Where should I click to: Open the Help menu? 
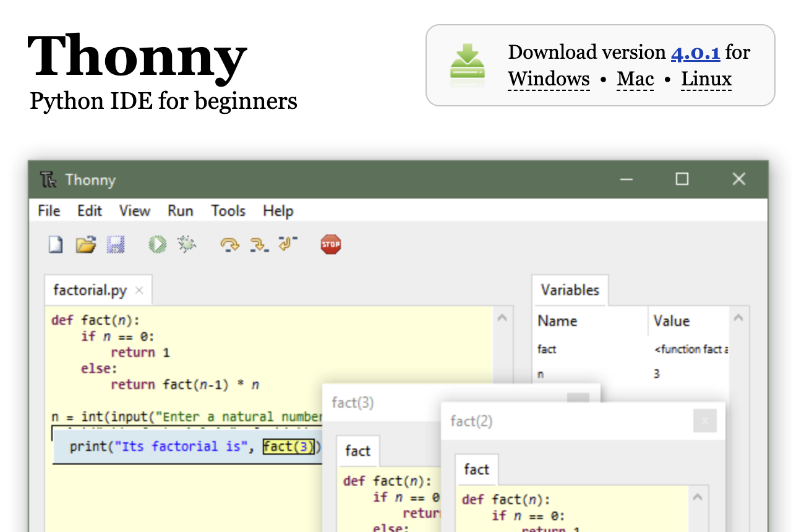tap(278, 210)
